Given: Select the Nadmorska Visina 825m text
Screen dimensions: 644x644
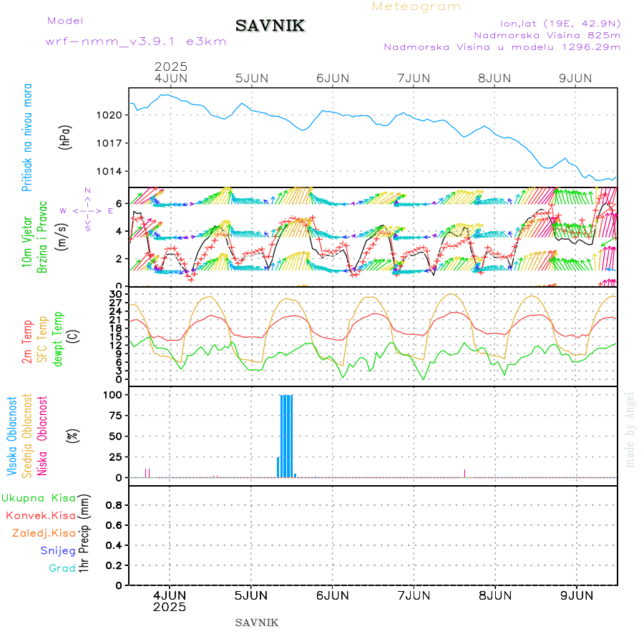Looking at the screenshot, I should click(x=547, y=34).
